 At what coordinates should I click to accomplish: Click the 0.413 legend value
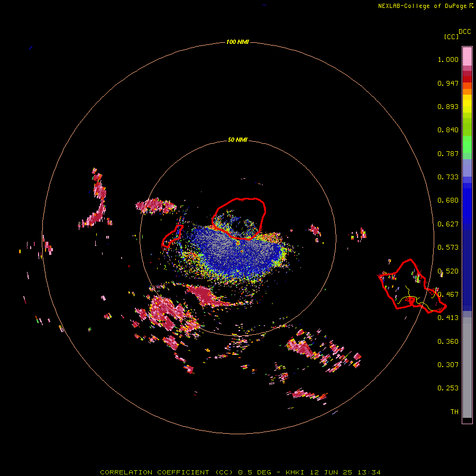coord(448,318)
